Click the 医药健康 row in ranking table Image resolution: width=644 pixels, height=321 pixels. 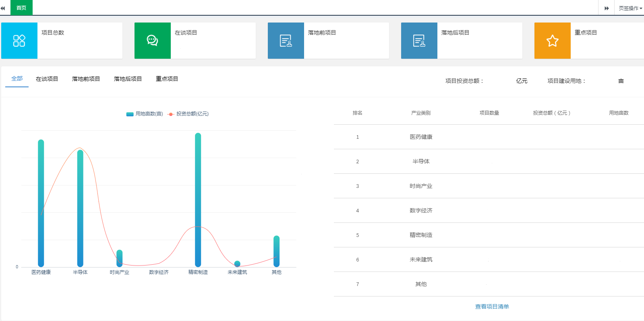pos(421,137)
